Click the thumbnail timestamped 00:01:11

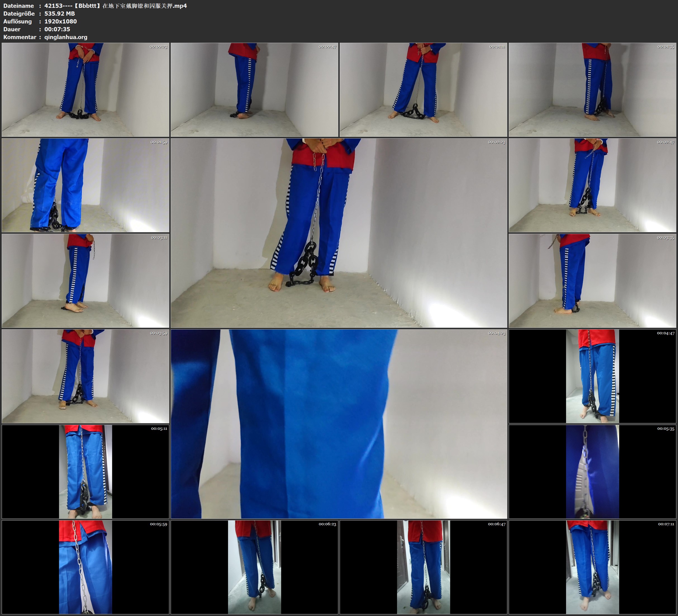(424, 90)
